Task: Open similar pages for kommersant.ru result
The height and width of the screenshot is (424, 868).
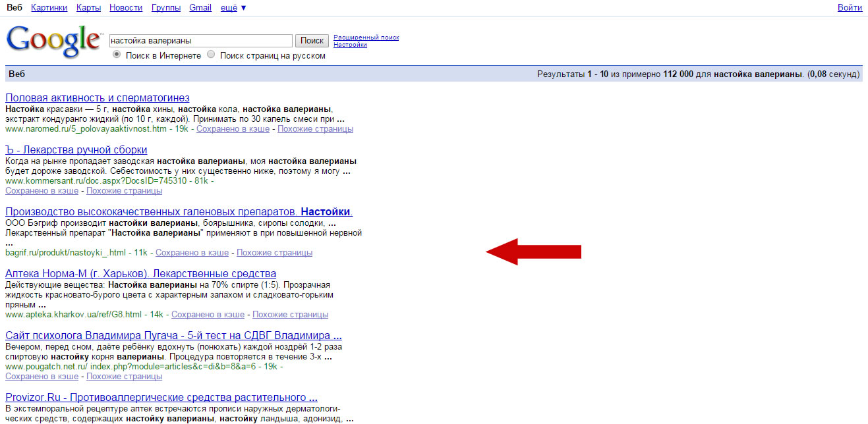Action: tap(125, 191)
